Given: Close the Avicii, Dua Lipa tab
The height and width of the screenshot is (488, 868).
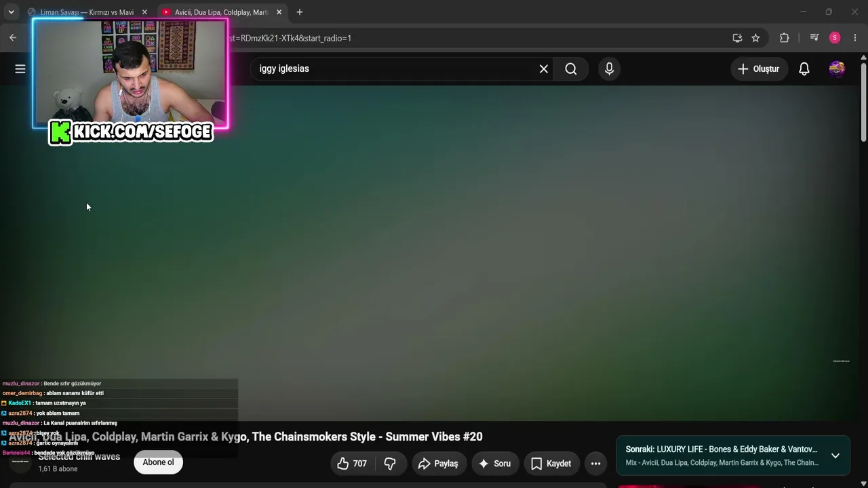Looking at the screenshot, I should [279, 12].
